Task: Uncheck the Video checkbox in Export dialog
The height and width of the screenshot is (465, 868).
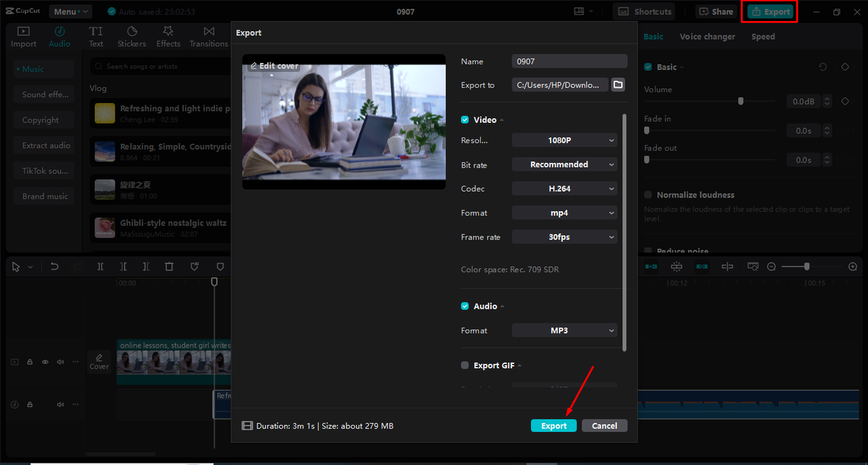Action: coord(465,119)
